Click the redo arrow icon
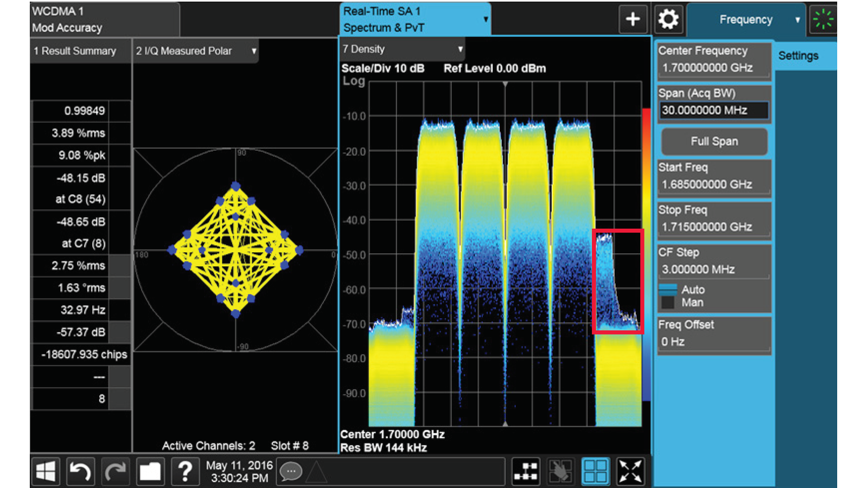This screenshot has width=868, height=488. [115, 471]
